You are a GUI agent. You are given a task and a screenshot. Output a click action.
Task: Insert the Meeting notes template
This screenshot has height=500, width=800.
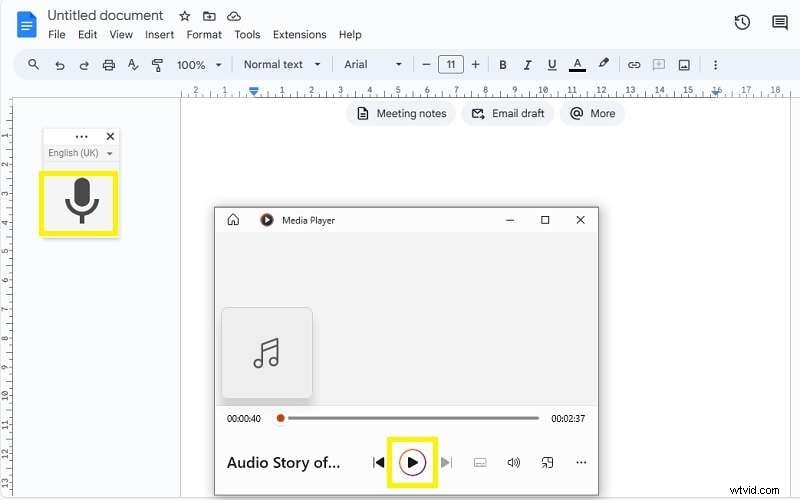coord(401,113)
